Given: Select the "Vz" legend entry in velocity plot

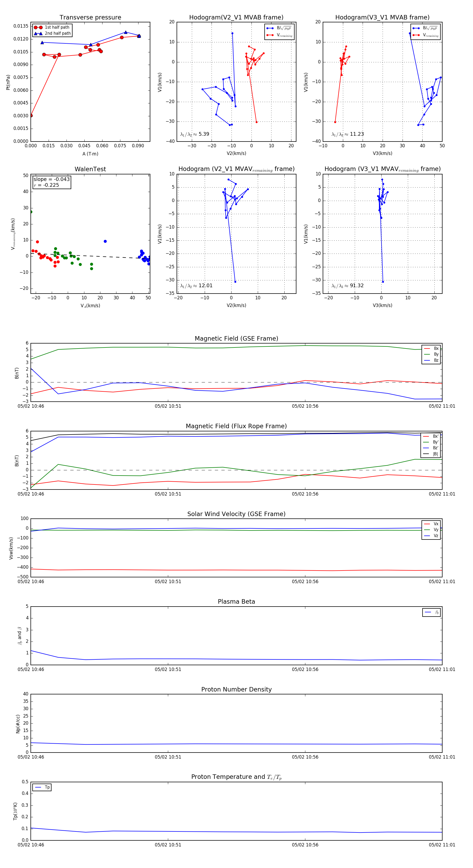Looking at the screenshot, I should (x=431, y=536).
